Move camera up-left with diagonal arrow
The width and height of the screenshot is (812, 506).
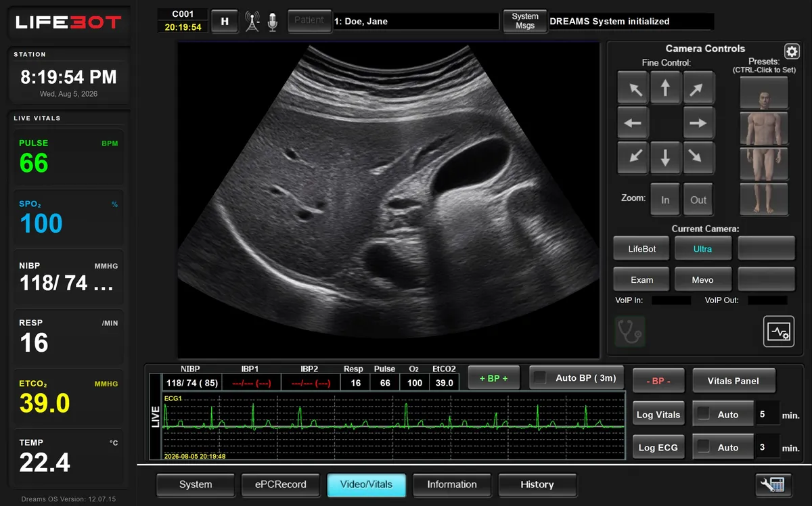(633, 88)
